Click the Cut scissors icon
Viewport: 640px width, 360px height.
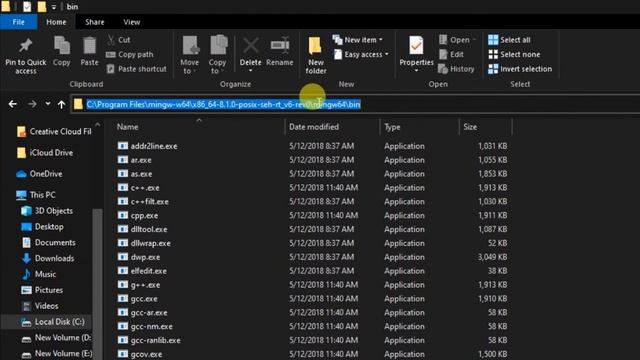point(111,40)
